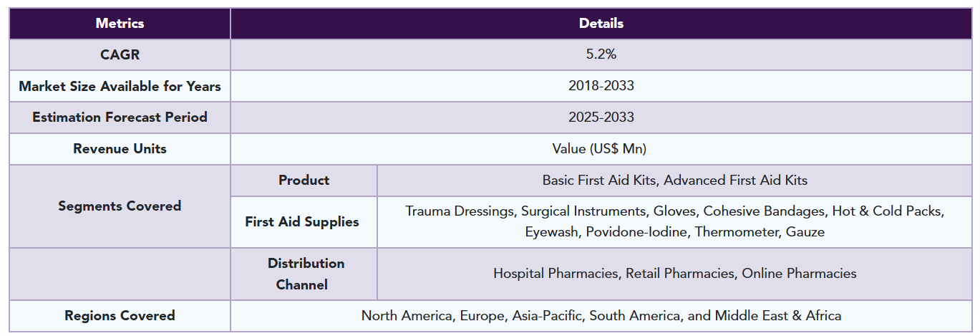The height and width of the screenshot is (336, 980).
Task: Select the Segments Covered label
Action: point(120,206)
